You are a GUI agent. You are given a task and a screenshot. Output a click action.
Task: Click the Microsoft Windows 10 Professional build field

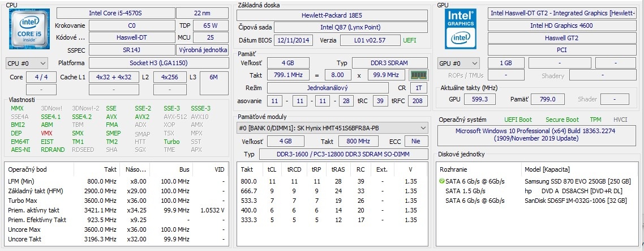tap(537, 134)
